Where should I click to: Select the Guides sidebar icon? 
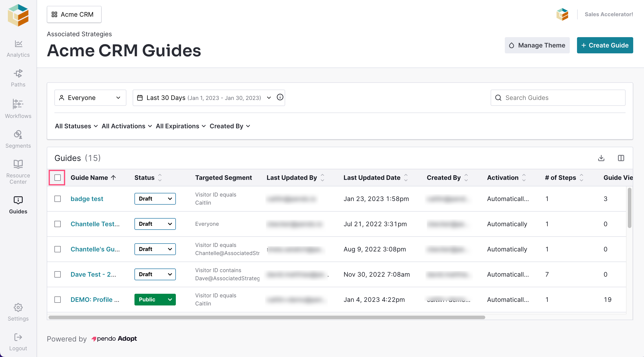pos(18,200)
